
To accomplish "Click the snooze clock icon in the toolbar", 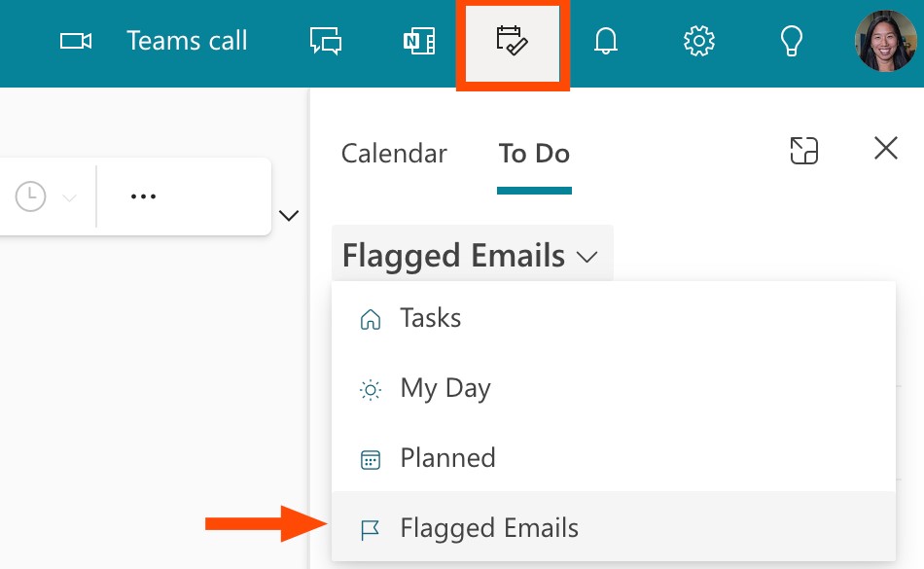I will click(31, 196).
